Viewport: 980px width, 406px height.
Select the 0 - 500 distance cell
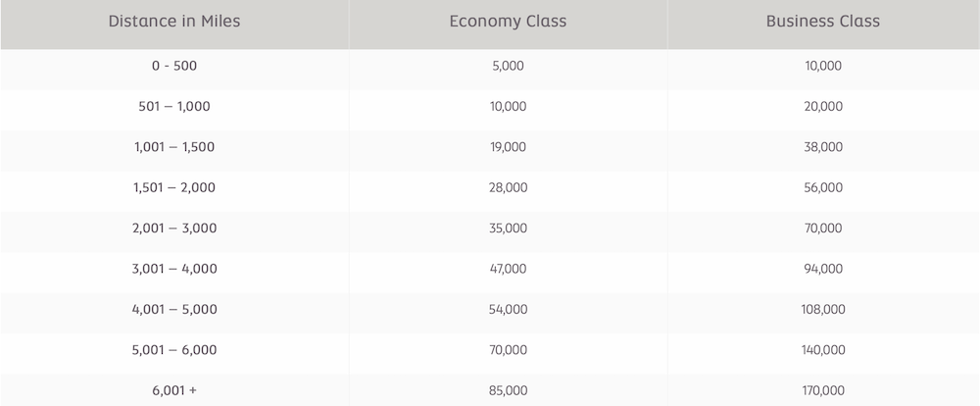pos(174,66)
